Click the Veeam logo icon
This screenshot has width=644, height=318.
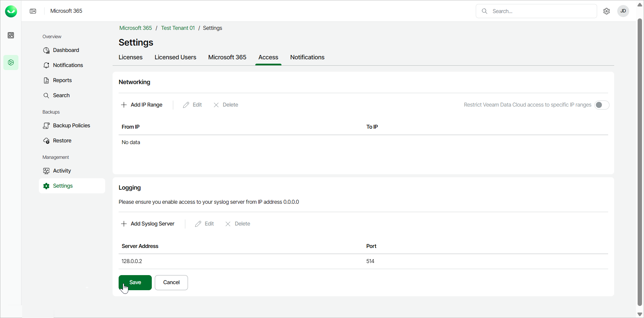point(11,11)
